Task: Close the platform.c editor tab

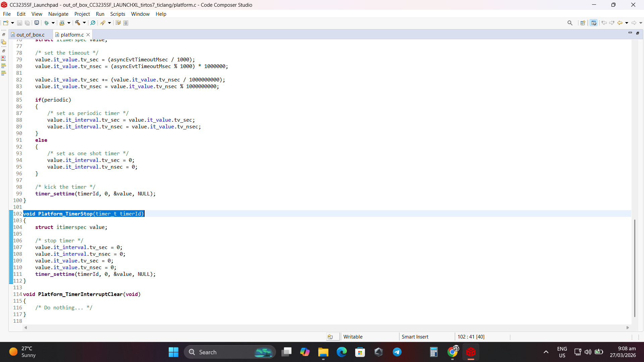Action: click(x=88, y=35)
